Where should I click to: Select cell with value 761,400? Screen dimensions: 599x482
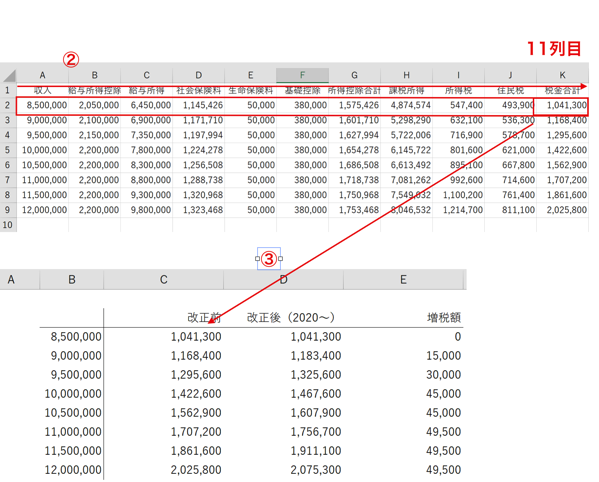point(510,195)
